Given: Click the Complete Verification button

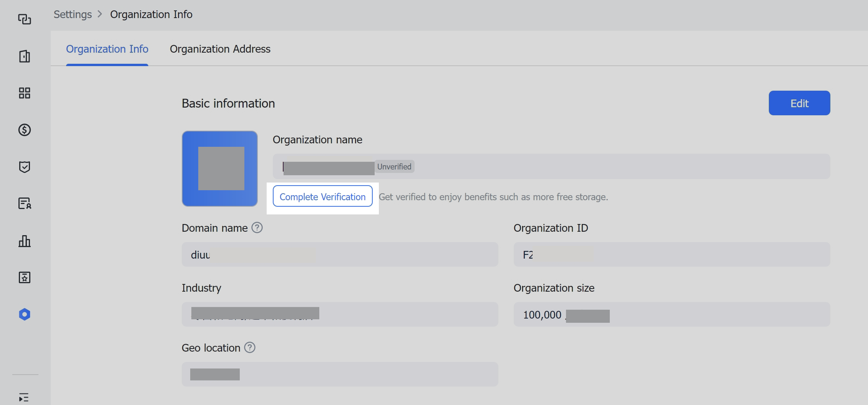Looking at the screenshot, I should point(322,196).
